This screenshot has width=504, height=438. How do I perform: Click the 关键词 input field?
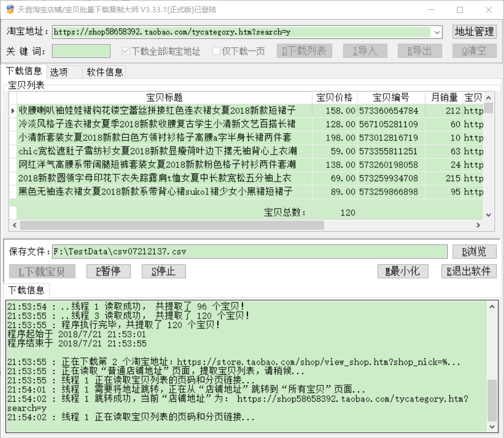click(x=82, y=51)
